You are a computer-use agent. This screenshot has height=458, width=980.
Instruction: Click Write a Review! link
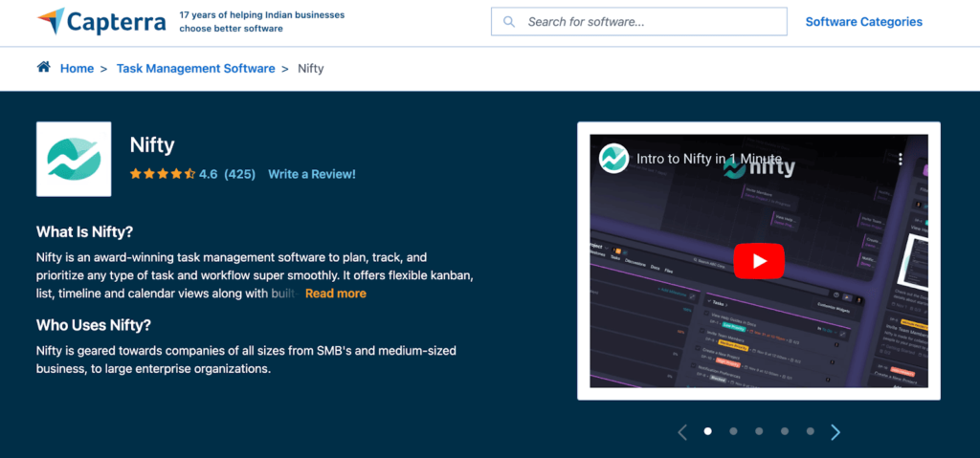(x=312, y=174)
